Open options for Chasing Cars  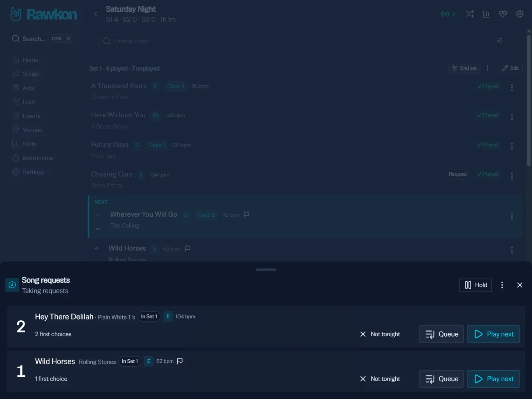pyautogui.click(x=512, y=176)
